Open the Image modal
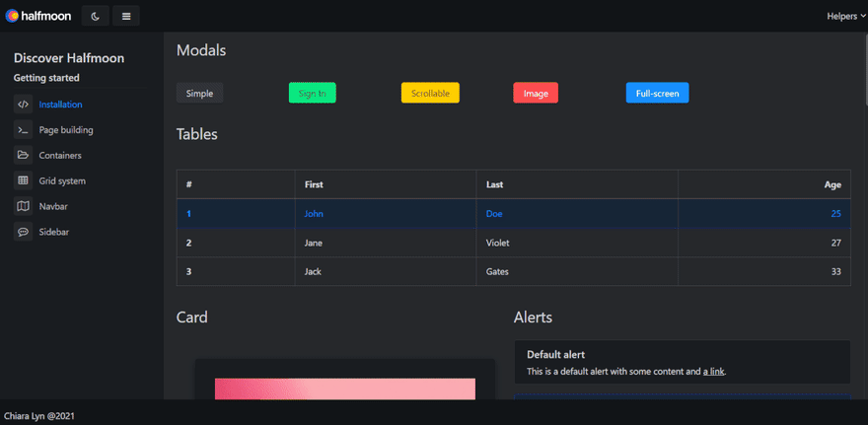Screen dimensions: 868x425 [x=536, y=93]
